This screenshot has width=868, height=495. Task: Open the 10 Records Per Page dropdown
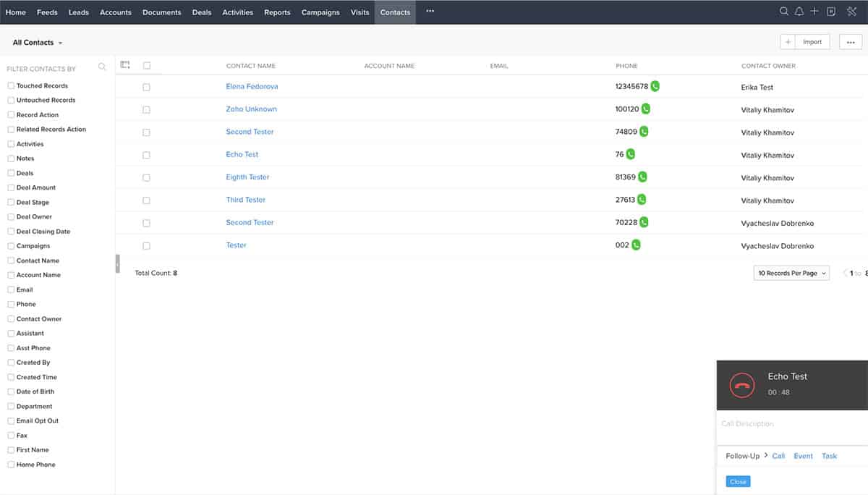[791, 273]
